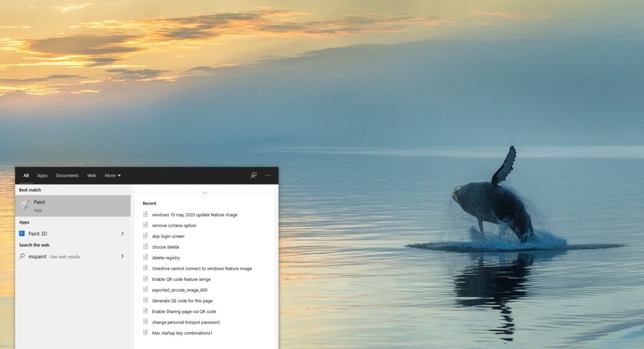Click the file icon beside 'Mac startup key combinations1'

(x=145, y=332)
